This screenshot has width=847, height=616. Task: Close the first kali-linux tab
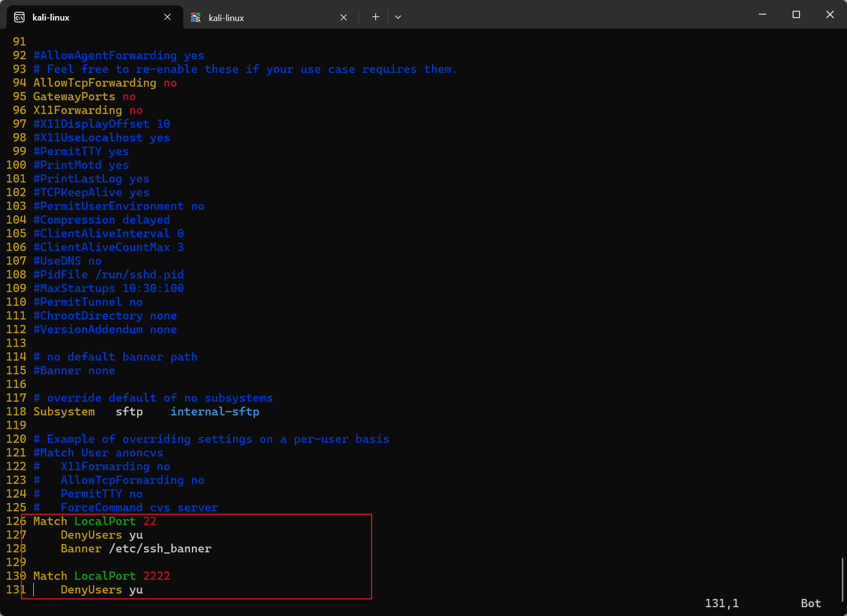click(167, 17)
